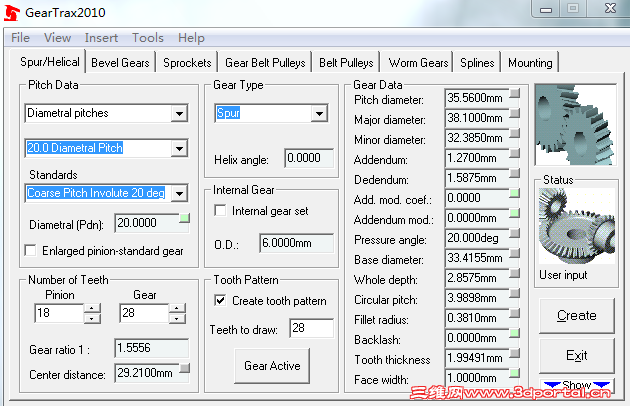This screenshot has width=630, height=406.
Task: Click the GearTrax2010 app icon in title bar
Action: (12, 12)
